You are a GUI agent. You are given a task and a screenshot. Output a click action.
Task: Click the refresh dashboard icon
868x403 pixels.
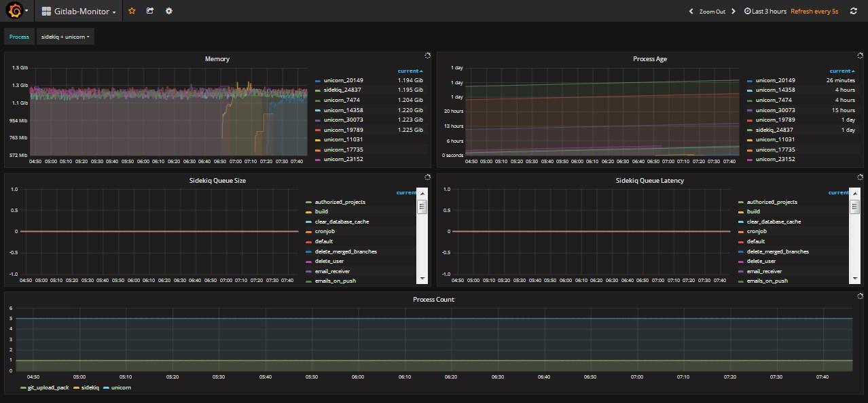tap(853, 11)
